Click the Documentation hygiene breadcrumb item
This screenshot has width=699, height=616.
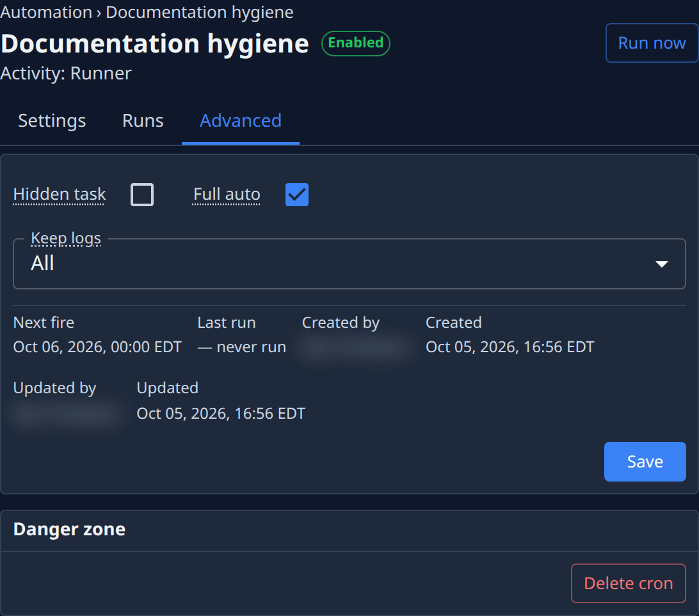[x=200, y=12]
